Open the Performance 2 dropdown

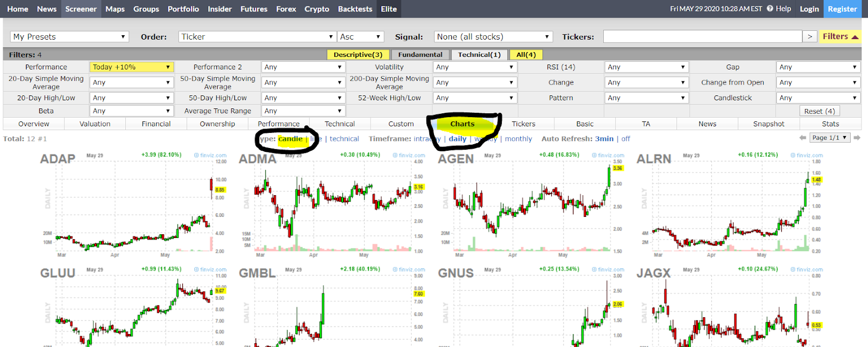[303, 67]
